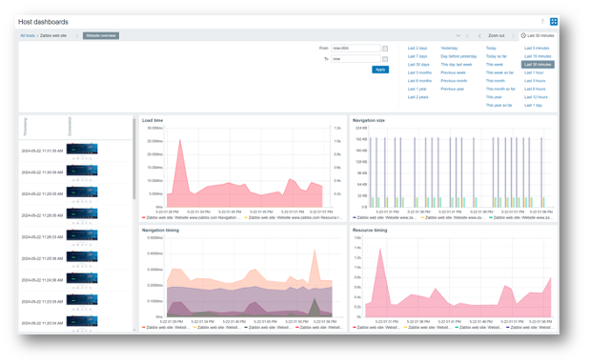
Task: Set range to Last 1 day
Action: [x=533, y=106]
